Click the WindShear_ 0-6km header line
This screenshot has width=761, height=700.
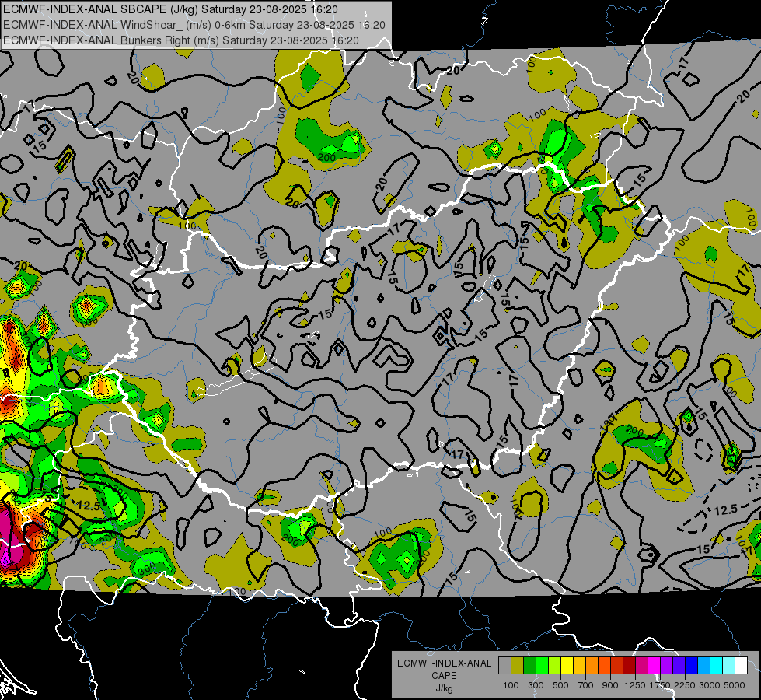[x=194, y=25]
